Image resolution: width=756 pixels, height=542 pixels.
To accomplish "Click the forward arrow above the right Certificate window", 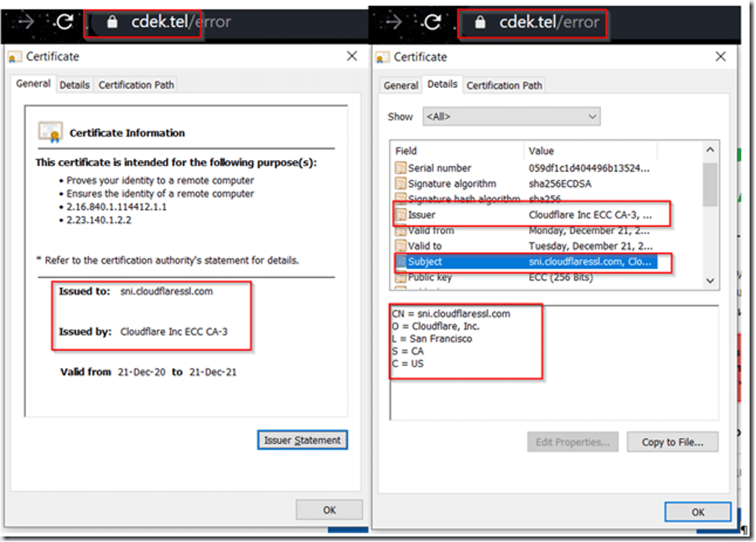I will [393, 22].
